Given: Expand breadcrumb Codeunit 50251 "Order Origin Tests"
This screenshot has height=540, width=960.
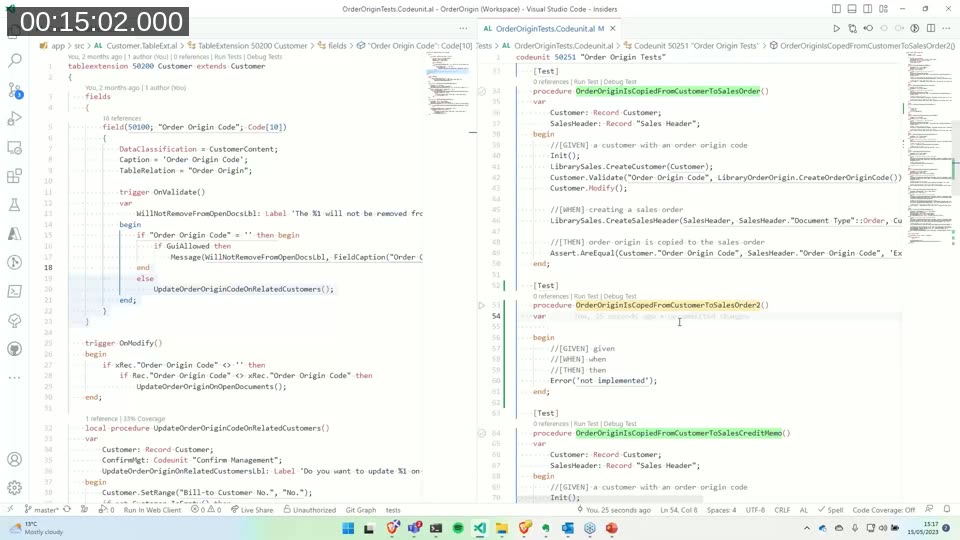Looking at the screenshot, I should point(696,45).
